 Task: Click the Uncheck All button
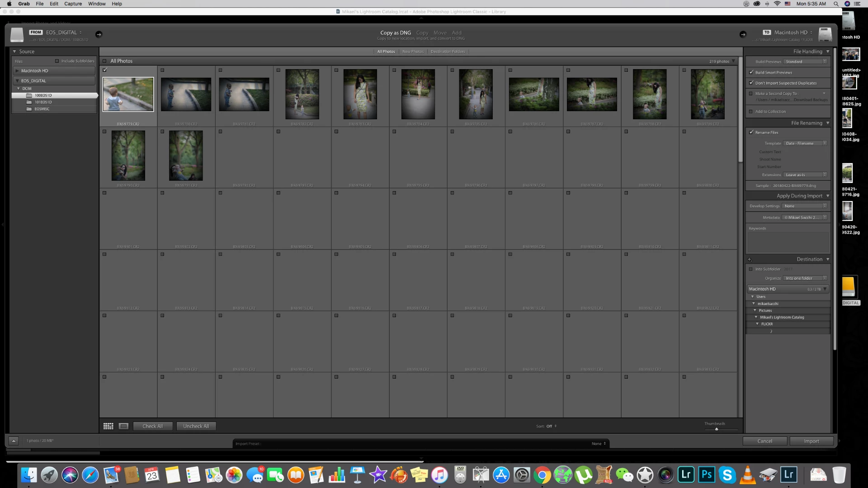point(196,426)
